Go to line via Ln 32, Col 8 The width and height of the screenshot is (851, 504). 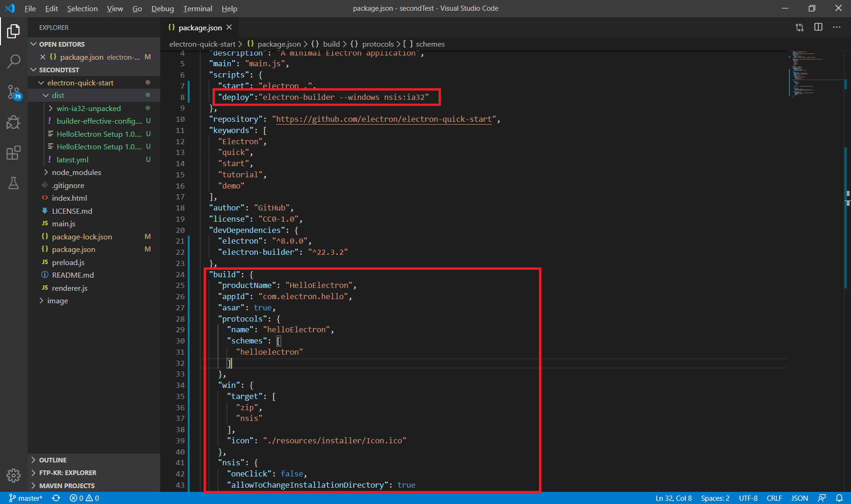pos(674,498)
